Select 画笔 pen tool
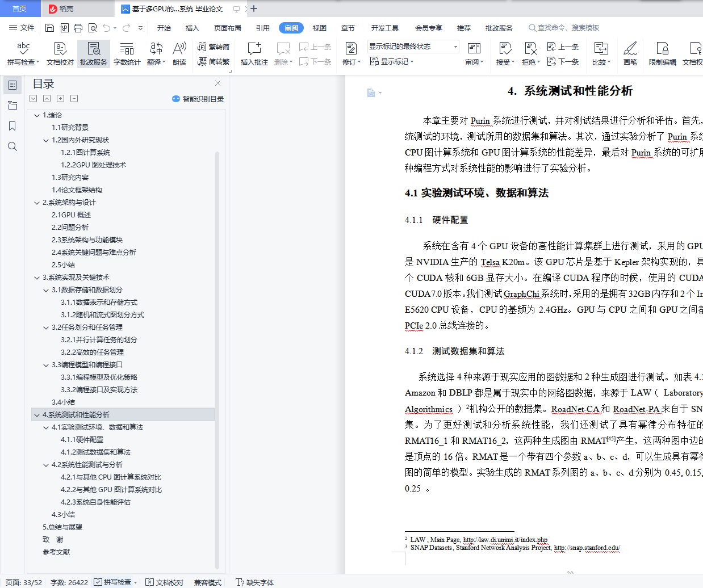Image resolution: width=703 pixels, height=588 pixels. click(x=630, y=54)
